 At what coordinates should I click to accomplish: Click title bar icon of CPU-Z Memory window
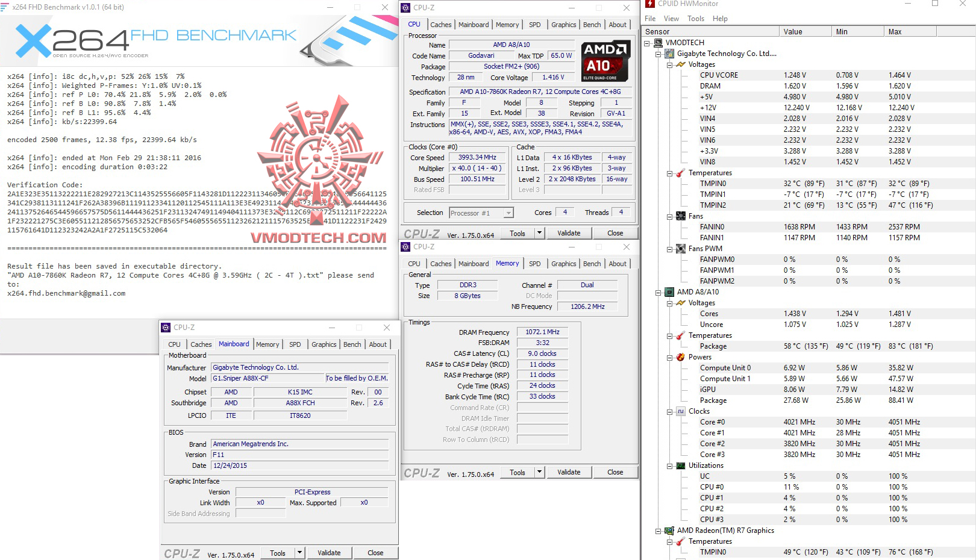405,247
